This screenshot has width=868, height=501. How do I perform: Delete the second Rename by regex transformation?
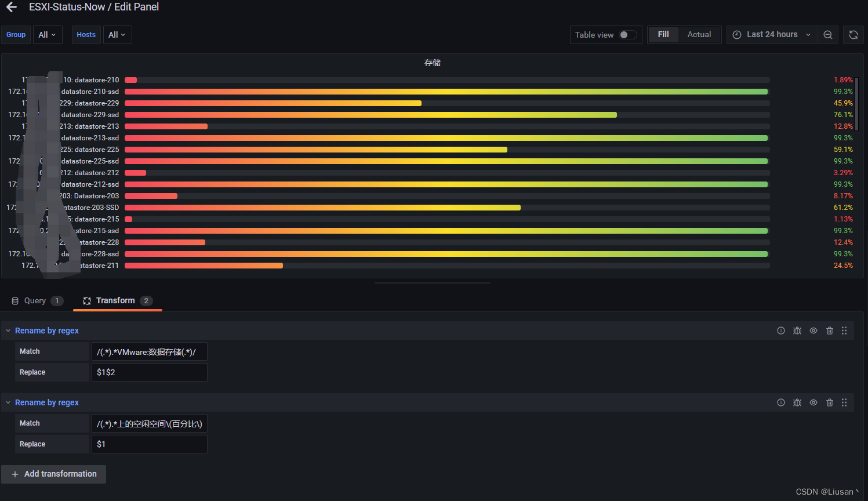830,402
